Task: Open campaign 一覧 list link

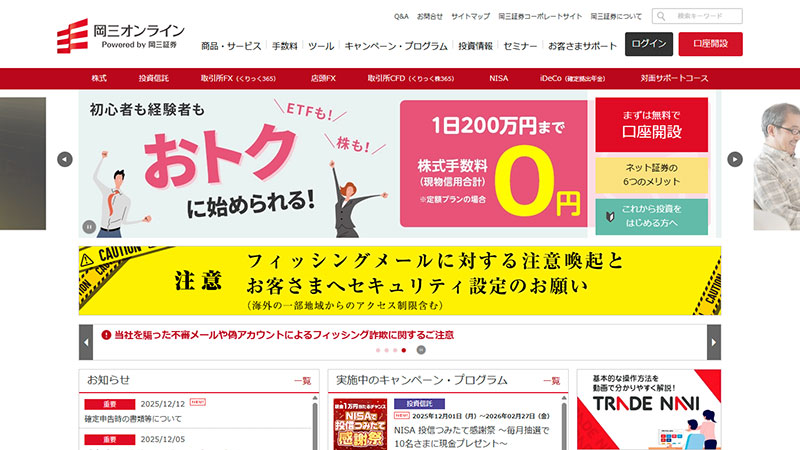Action: point(552,381)
